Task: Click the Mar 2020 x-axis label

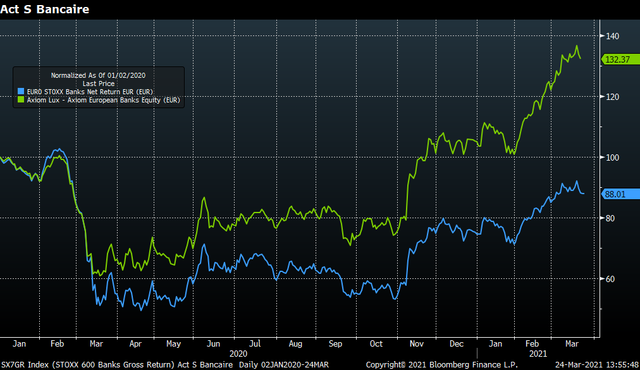Action: (96, 344)
